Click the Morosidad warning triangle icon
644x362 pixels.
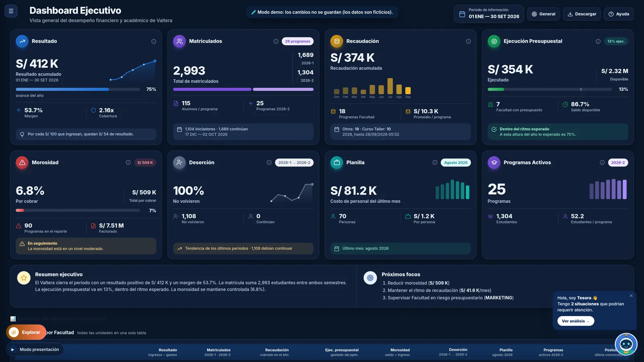(22, 162)
